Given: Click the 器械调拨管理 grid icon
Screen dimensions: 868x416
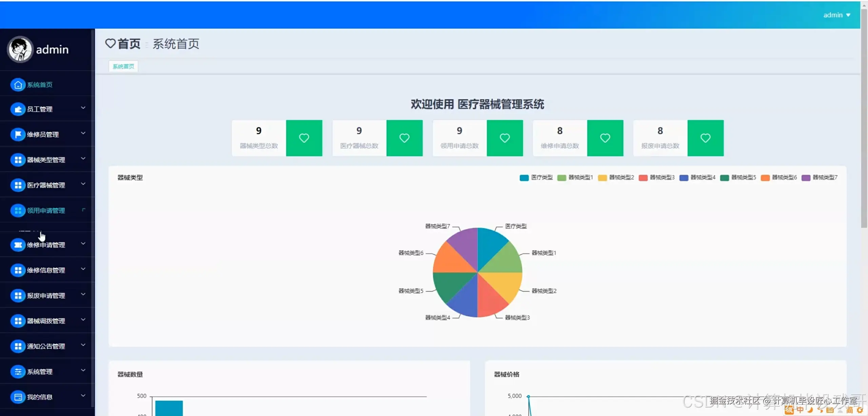Looking at the screenshot, I should [18, 321].
